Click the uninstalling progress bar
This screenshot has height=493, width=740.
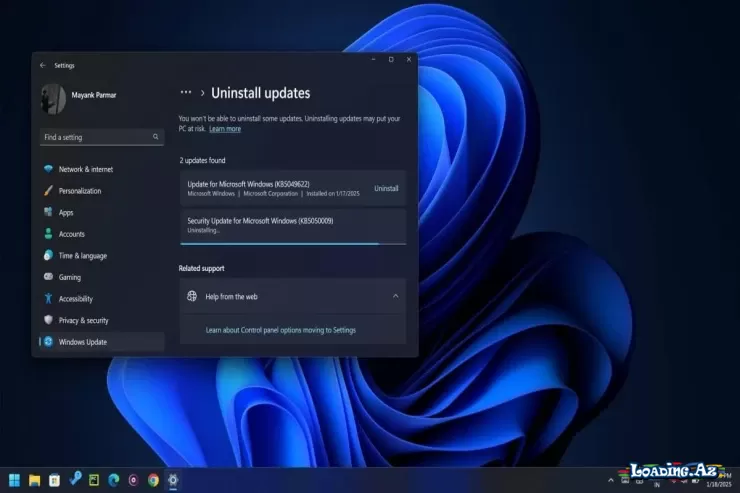pos(293,243)
